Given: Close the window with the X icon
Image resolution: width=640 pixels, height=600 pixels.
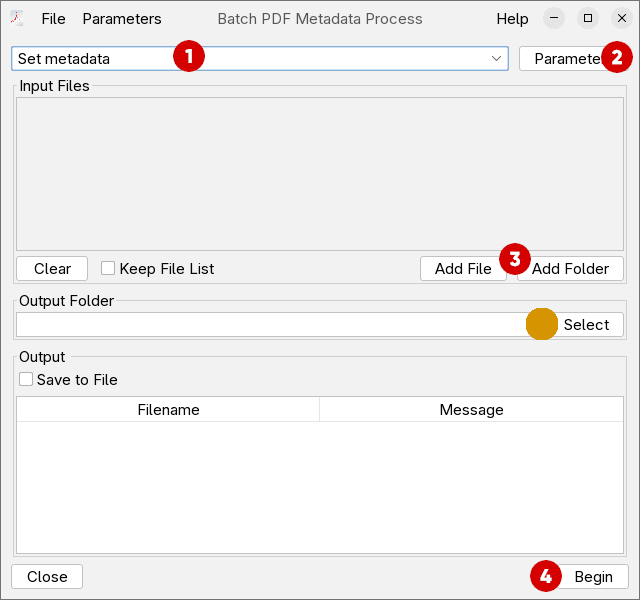Looking at the screenshot, I should 622,18.
